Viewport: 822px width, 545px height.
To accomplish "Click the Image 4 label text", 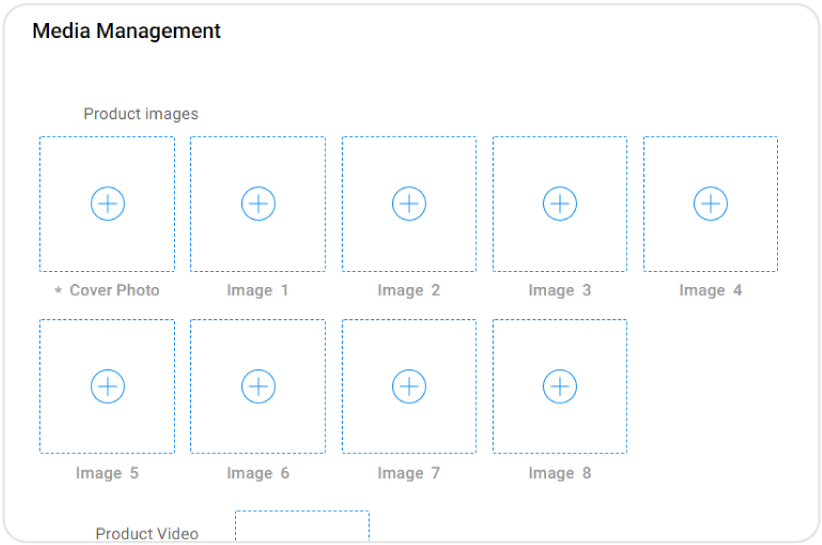I will tap(710, 291).
